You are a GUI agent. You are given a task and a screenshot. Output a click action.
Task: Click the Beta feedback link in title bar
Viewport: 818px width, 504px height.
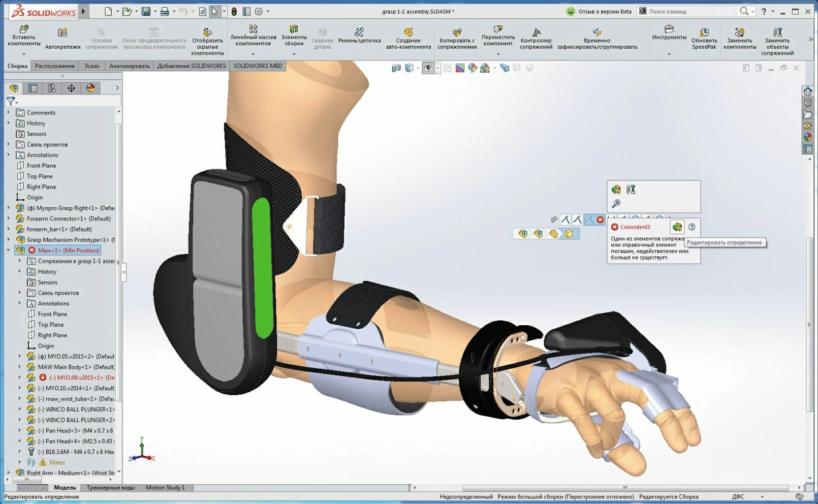point(599,11)
